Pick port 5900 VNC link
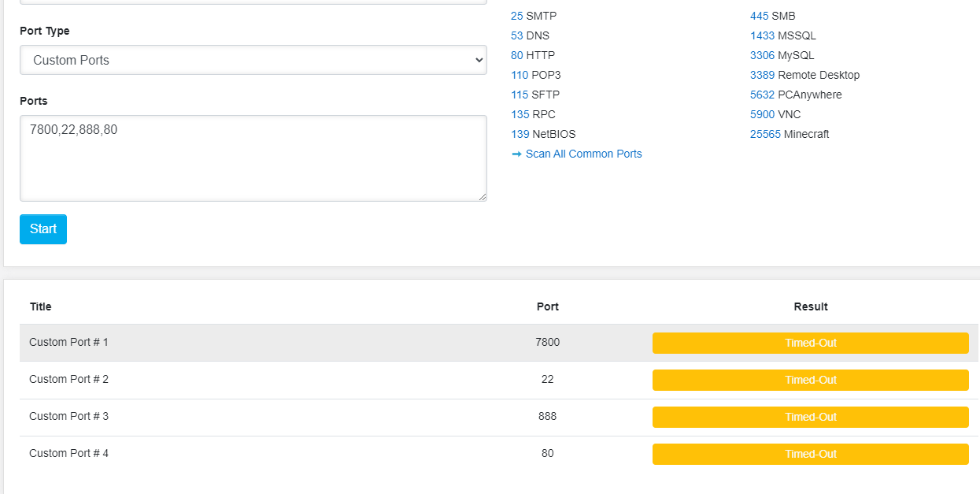The width and height of the screenshot is (980, 494). [762, 114]
